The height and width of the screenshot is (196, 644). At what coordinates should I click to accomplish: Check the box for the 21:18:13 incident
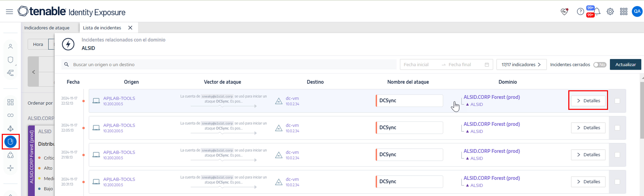617,155
